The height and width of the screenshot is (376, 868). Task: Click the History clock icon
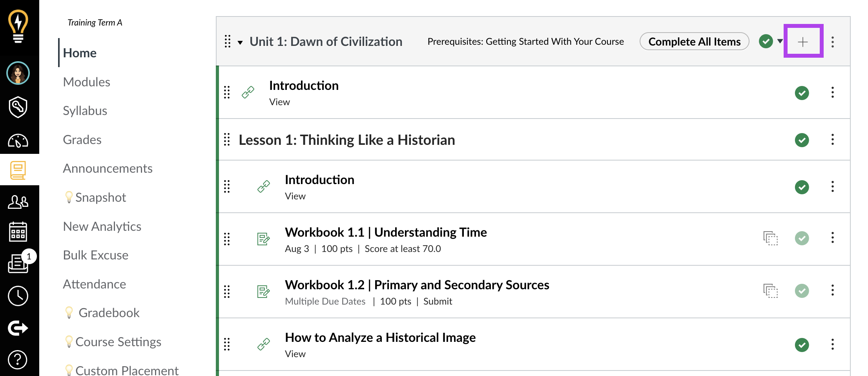18,296
